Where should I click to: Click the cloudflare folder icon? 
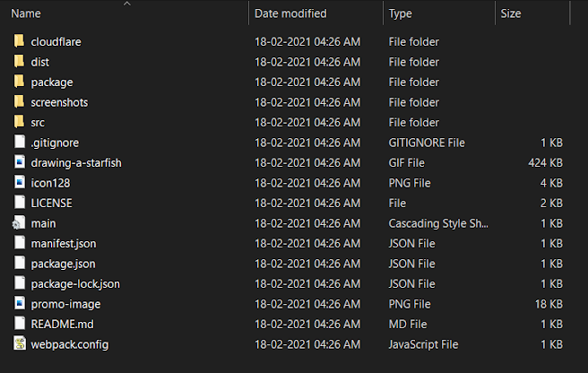click(20, 41)
